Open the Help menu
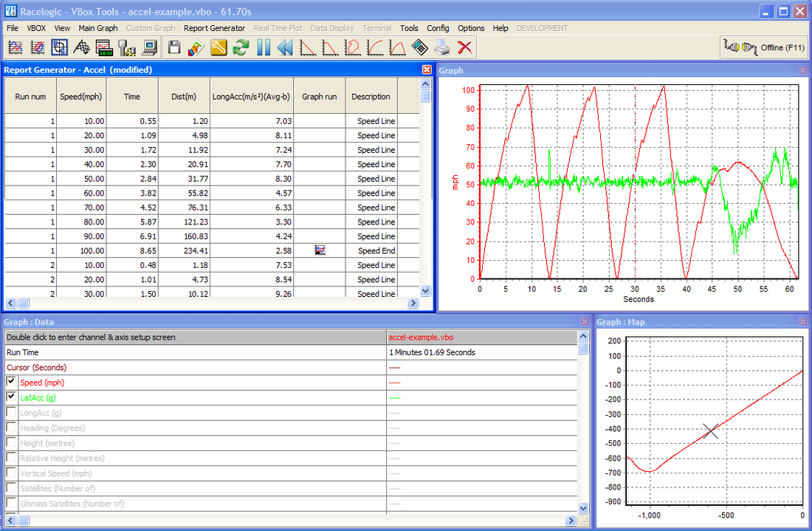The width and height of the screenshot is (812, 531). [500, 28]
